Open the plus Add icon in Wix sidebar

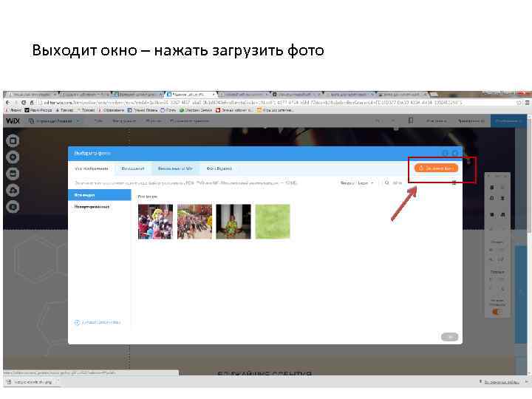[13, 157]
